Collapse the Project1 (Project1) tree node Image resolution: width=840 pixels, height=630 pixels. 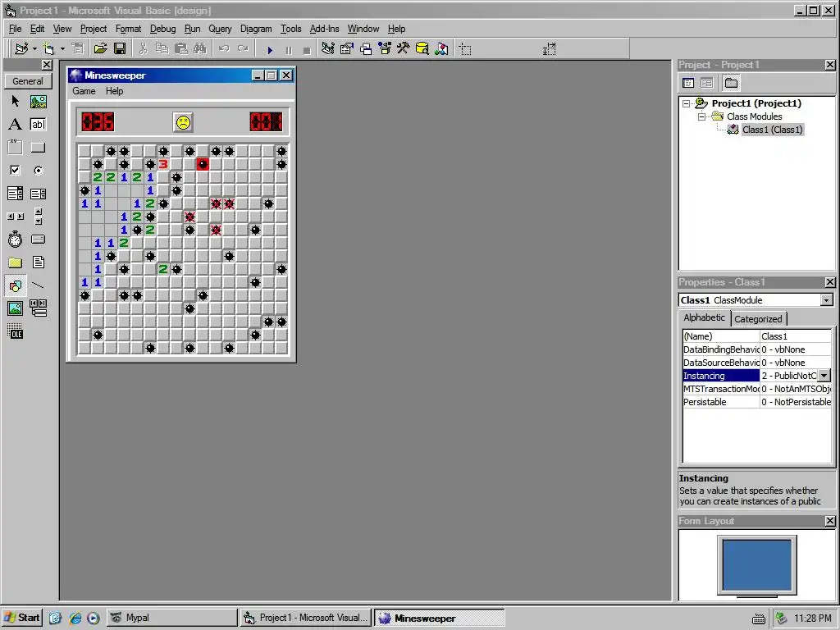pyautogui.click(x=687, y=103)
